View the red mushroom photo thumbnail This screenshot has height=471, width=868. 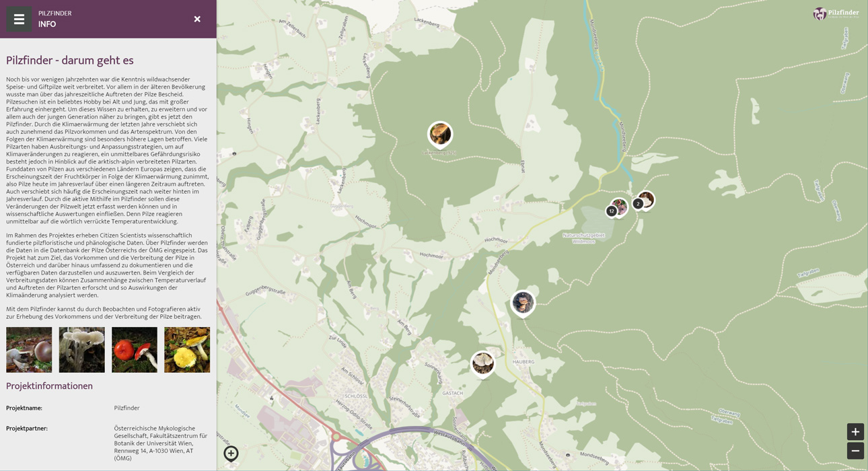point(135,350)
